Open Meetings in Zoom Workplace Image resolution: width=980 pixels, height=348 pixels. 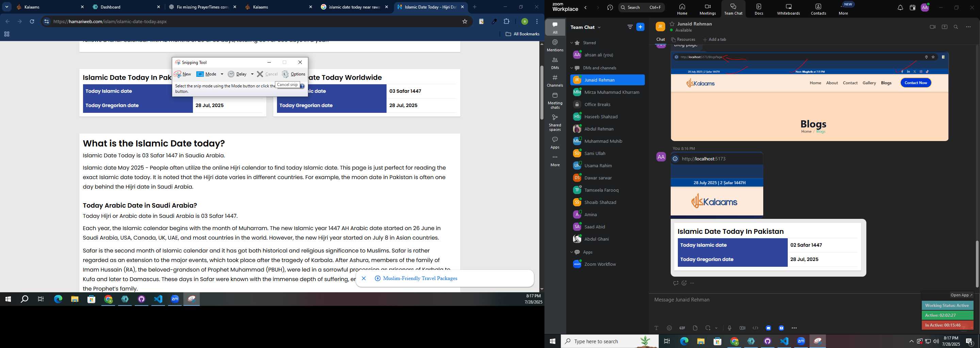(x=708, y=9)
